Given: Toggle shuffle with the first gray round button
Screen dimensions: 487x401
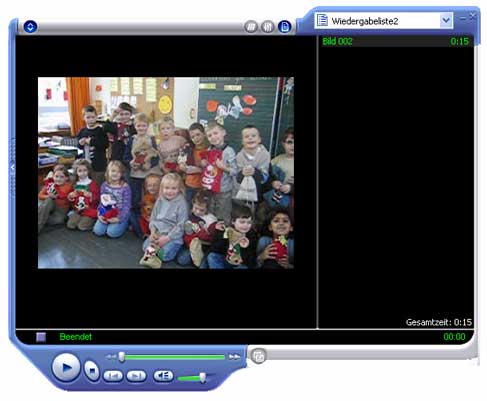Looking at the screenshot, I should click(x=251, y=27).
